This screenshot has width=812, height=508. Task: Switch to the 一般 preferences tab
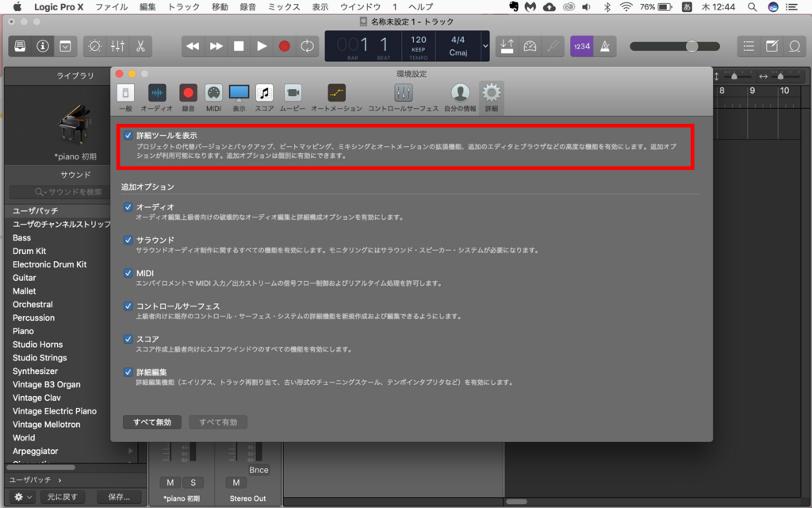(125, 98)
